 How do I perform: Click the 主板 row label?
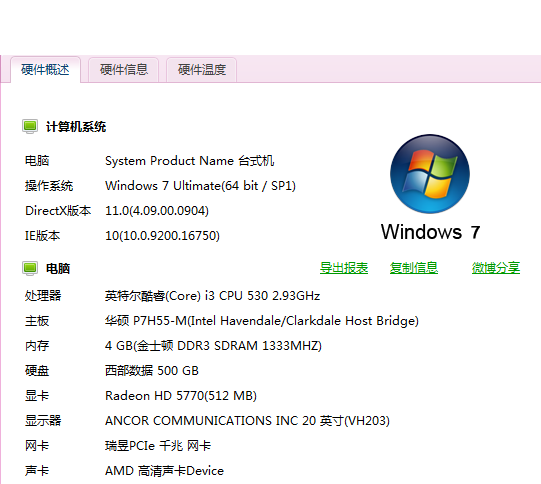(x=37, y=321)
